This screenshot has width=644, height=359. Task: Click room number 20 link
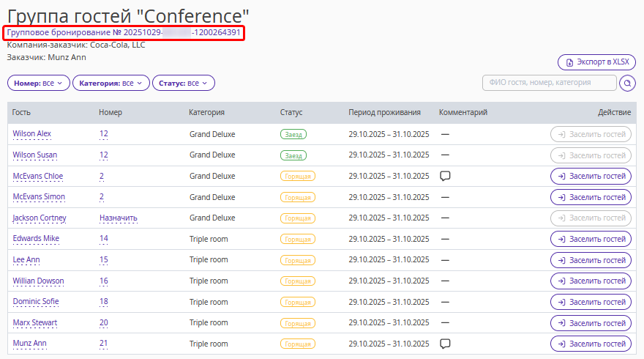pyautogui.click(x=103, y=323)
